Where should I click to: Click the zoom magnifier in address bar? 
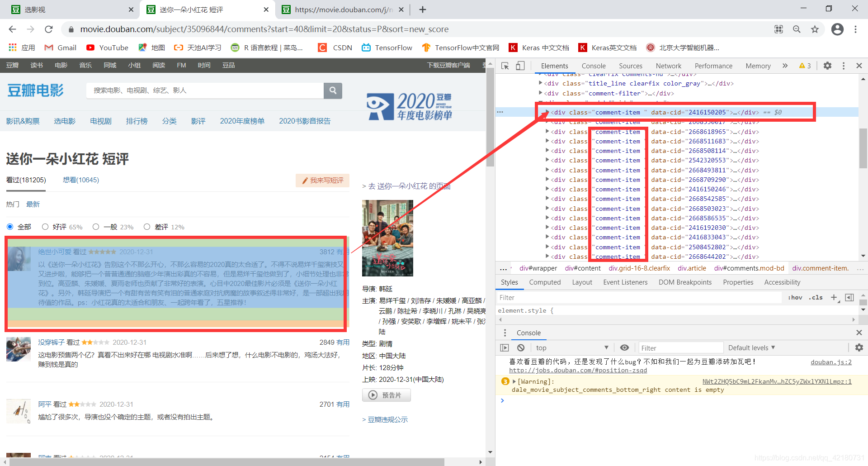797,29
